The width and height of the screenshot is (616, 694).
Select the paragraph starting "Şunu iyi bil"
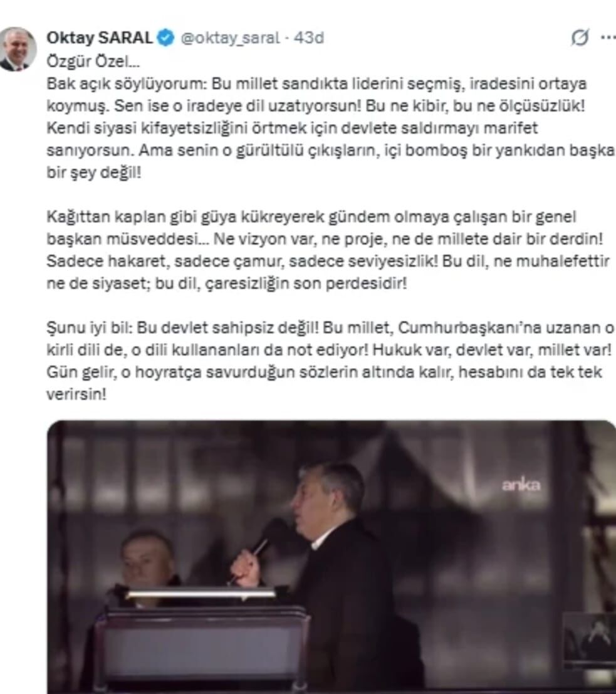(x=331, y=360)
